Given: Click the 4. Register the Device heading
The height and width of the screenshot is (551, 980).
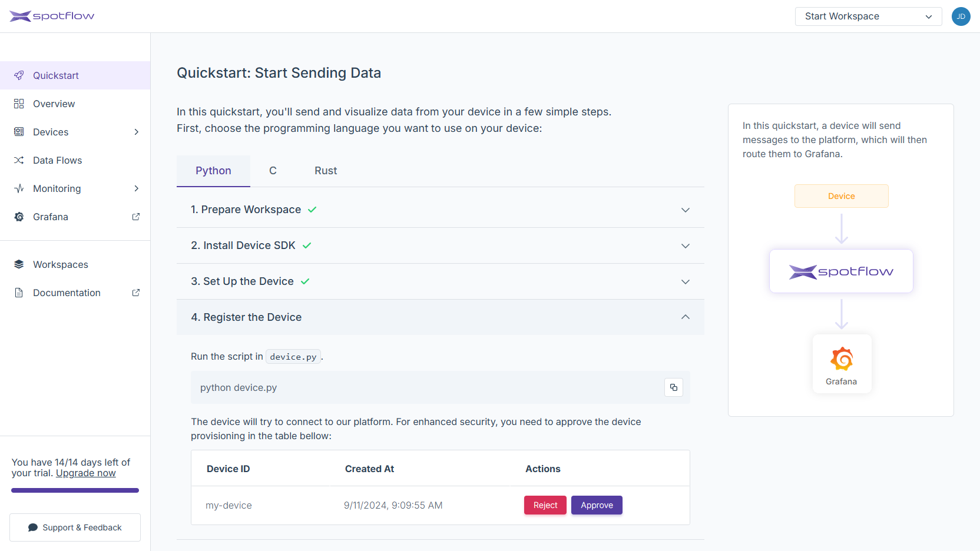Looking at the screenshot, I should pyautogui.click(x=246, y=317).
